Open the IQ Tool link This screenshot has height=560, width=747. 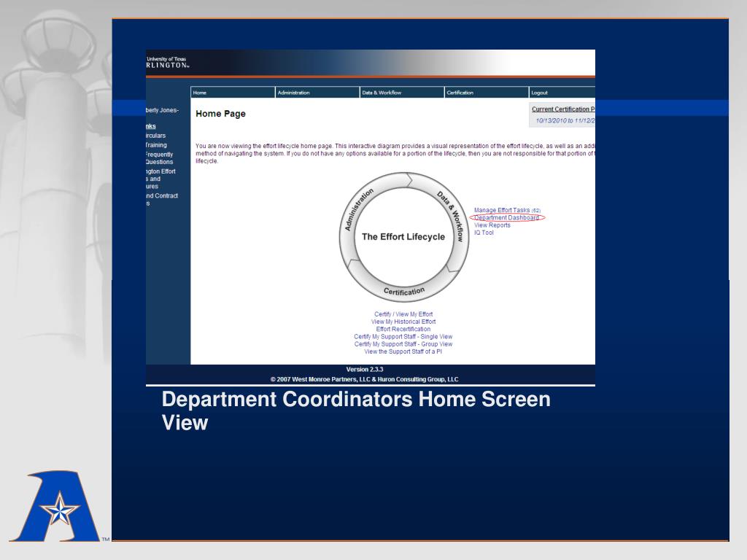484,233
